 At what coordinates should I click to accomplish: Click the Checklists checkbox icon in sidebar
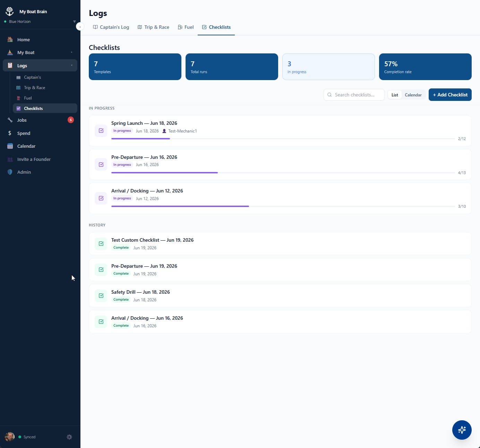pyautogui.click(x=18, y=109)
